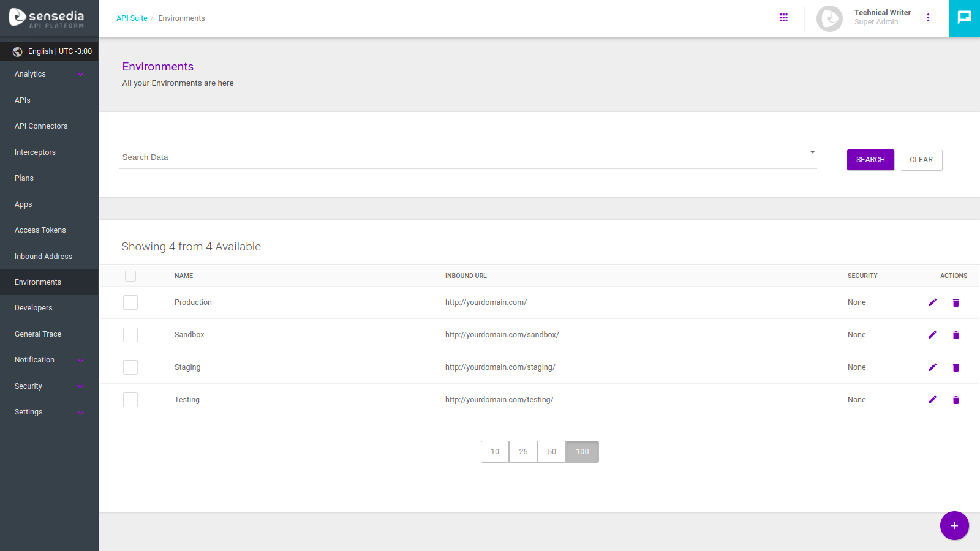Click the trash icon for Testing environment
The width and height of the screenshot is (980, 551).
tap(956, 400)
